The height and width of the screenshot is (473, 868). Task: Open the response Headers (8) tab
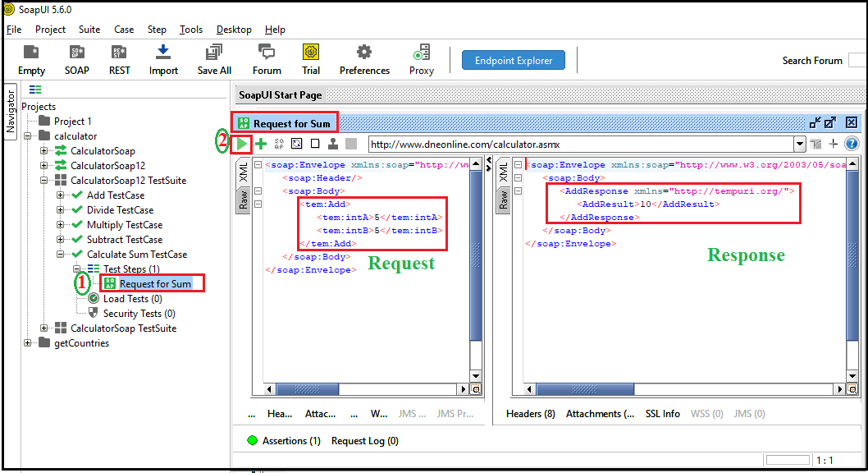pos(530,414)
